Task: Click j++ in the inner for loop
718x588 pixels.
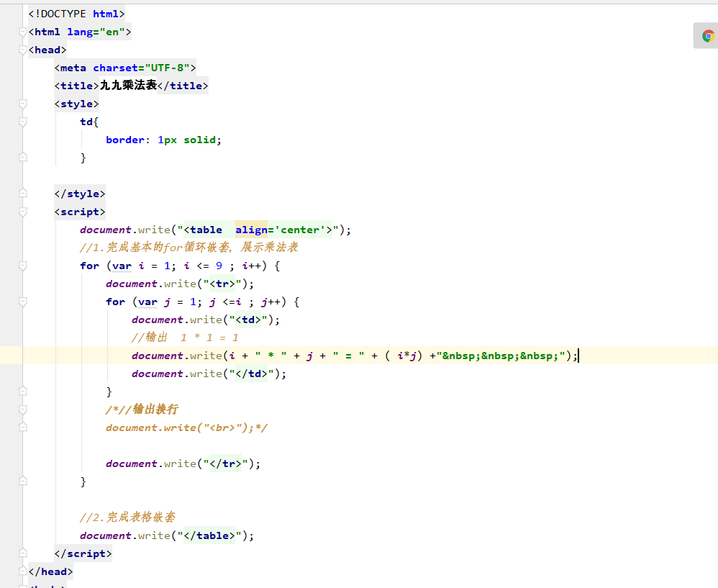Action: [x=271, y=302]
